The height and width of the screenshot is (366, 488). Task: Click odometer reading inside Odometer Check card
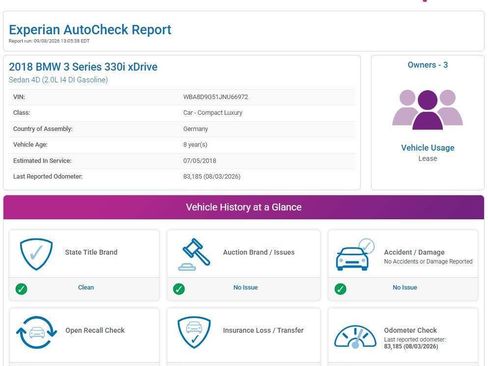pyautogui.click(x=411, y=347)
